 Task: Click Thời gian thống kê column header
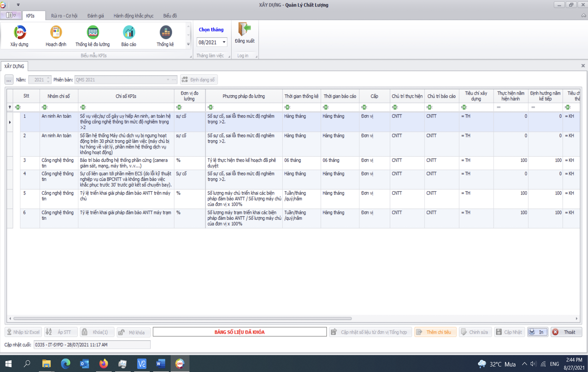pos(301,96)
